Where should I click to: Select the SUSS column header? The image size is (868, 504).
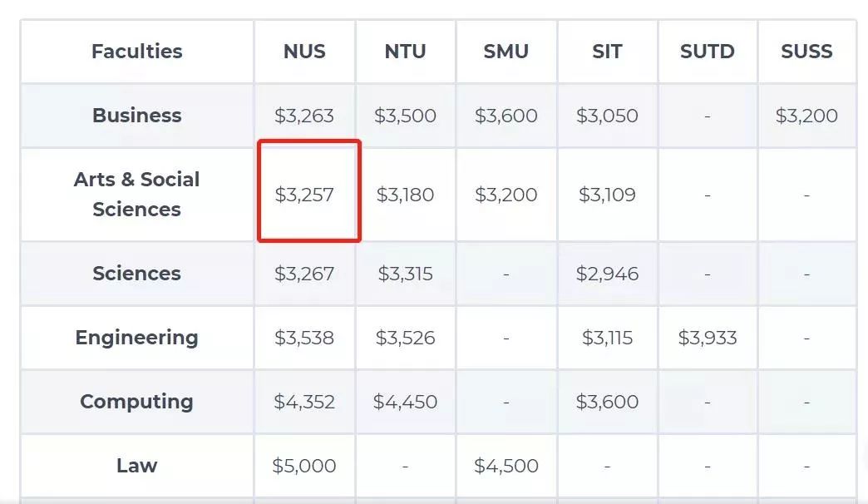point(806,52)
